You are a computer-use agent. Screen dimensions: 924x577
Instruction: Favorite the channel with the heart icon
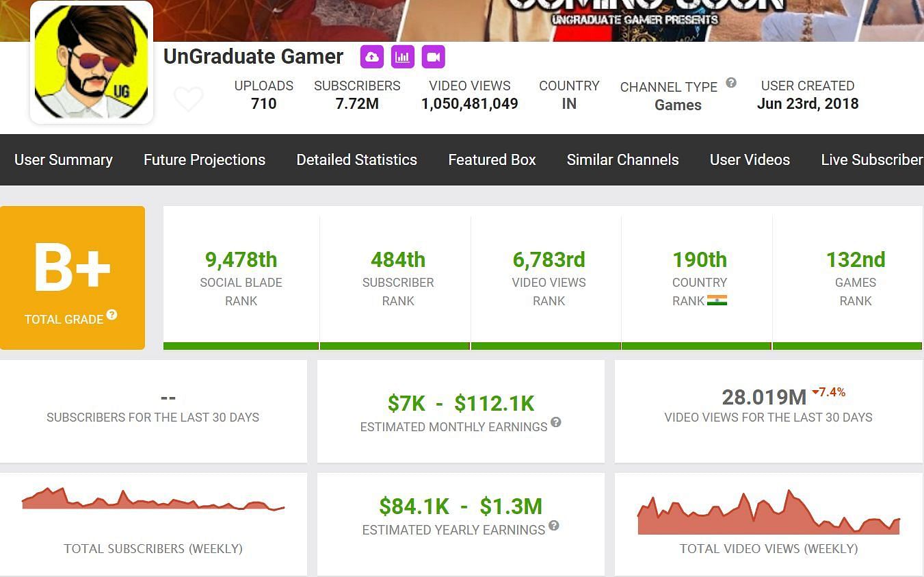point(188,99)
